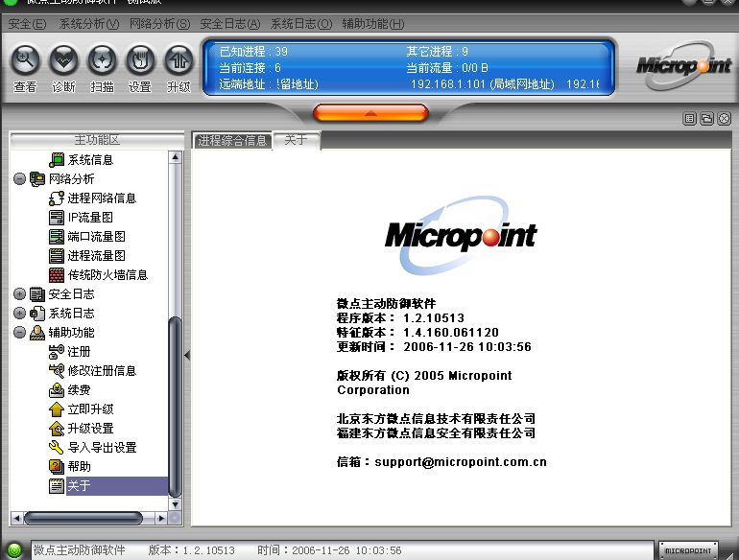739x560 pixels.
Task: Expand the 系统日志 tree node
Action: coord(19,314)
